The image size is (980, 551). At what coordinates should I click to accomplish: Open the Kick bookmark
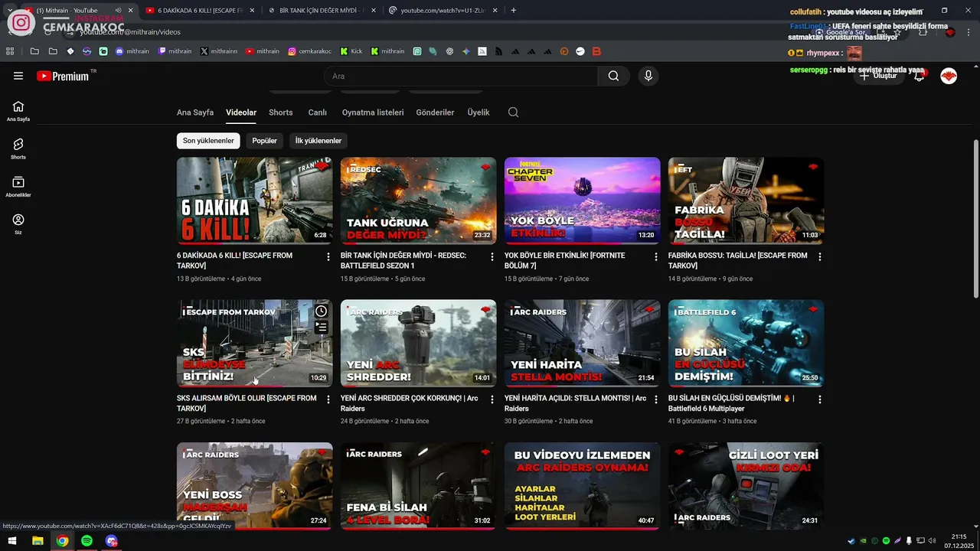[x=351, y=51]
